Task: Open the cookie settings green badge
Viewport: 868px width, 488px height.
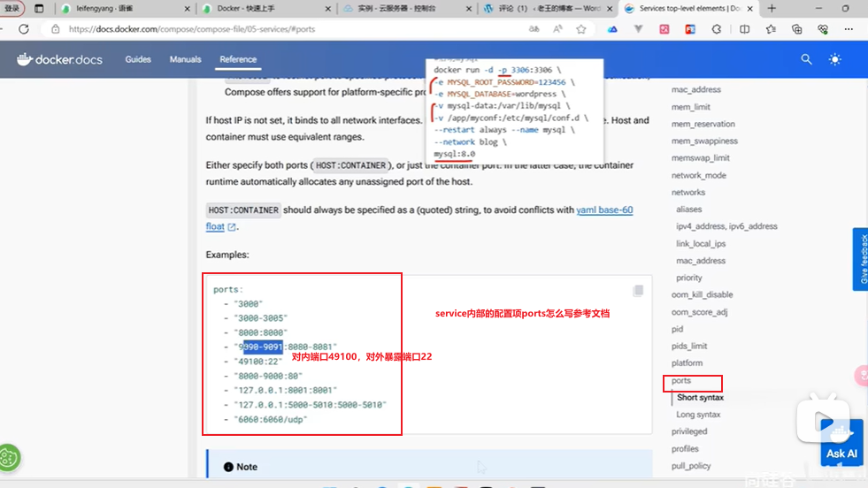Action: [9, 458]
